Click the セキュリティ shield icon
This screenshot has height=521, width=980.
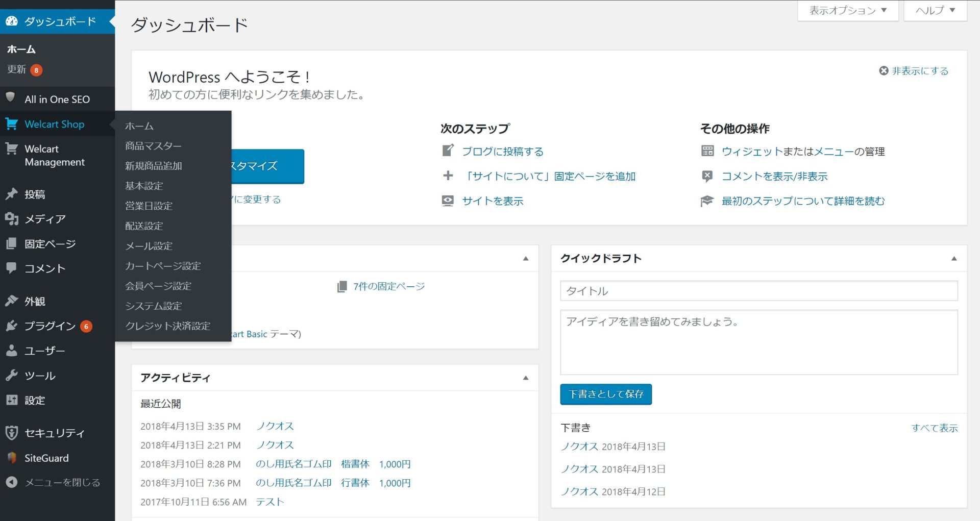coord(11,433)
